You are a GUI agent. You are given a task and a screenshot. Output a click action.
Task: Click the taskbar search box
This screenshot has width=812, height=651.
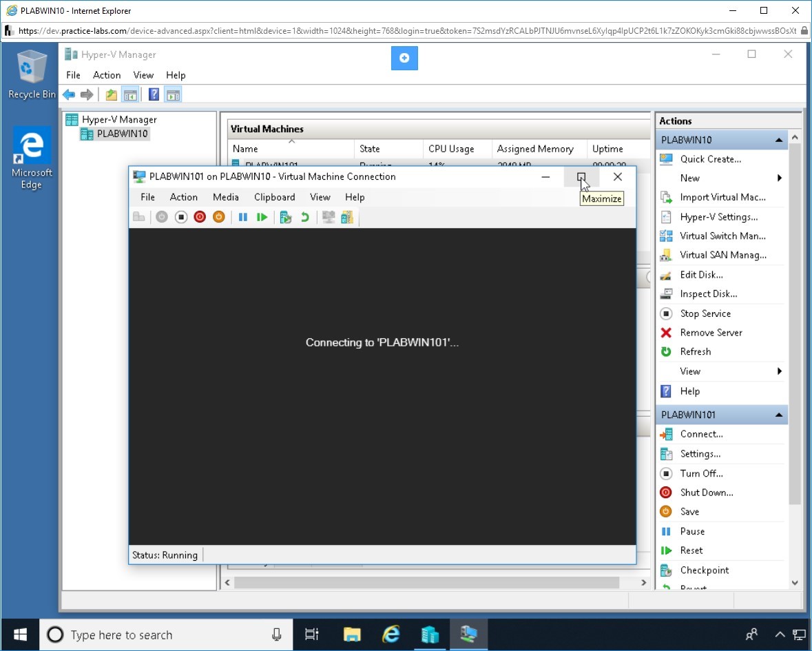click(166, 635)
